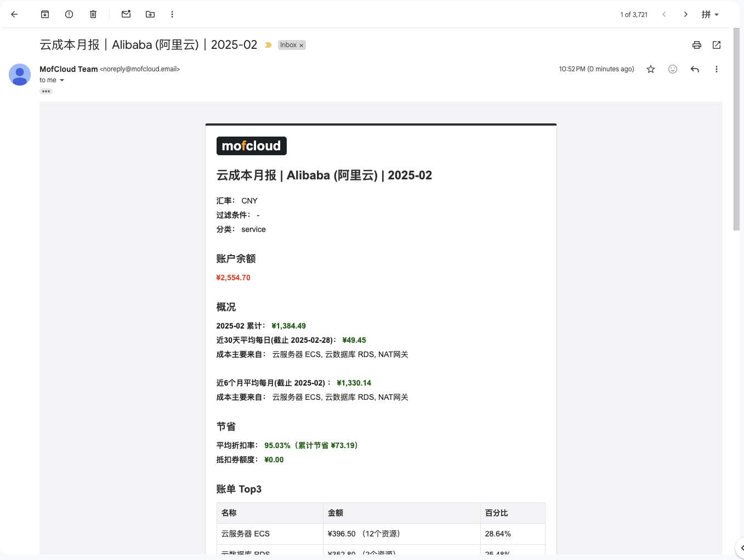Reply to the MofCloud Team email
The height and width of the screenshot is (560, 744).
(695, 69)
